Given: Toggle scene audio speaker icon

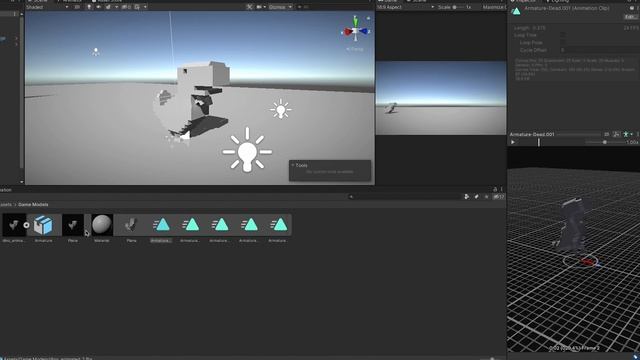Looking at the screenshot, I should click(x=98, y=7).
